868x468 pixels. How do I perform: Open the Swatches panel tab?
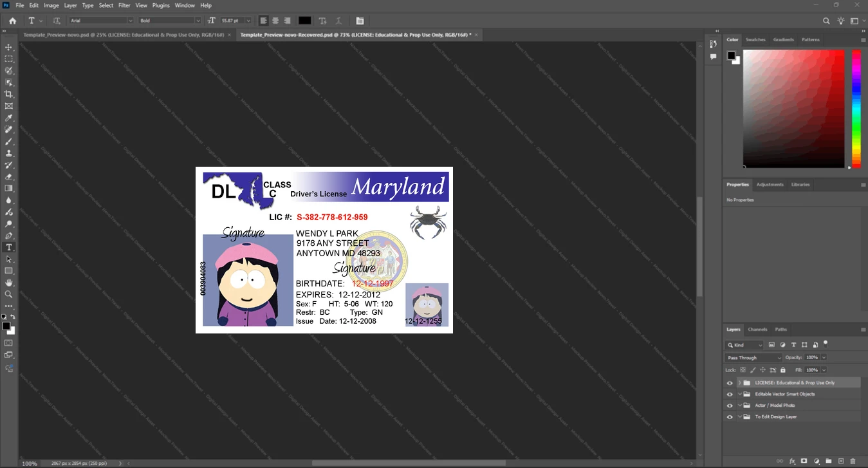[755, 40]
